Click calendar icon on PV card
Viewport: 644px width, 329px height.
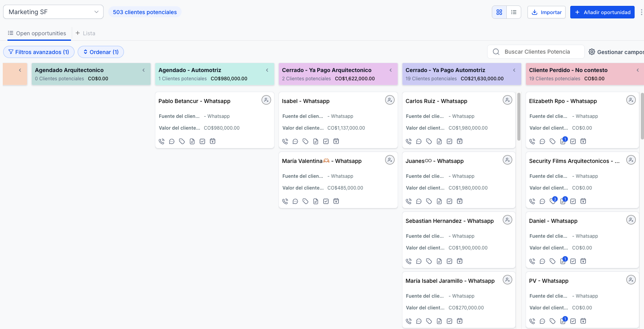tap(583, 321)
